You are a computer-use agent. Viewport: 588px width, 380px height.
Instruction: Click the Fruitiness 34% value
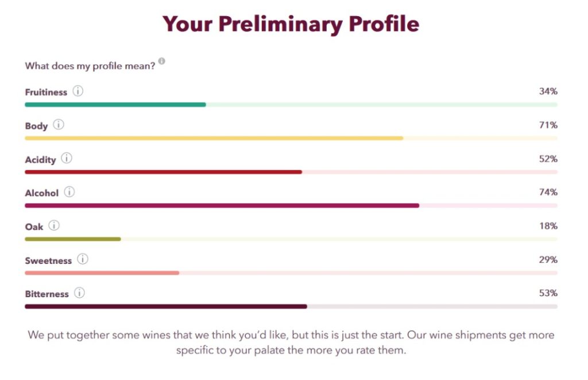548,91
